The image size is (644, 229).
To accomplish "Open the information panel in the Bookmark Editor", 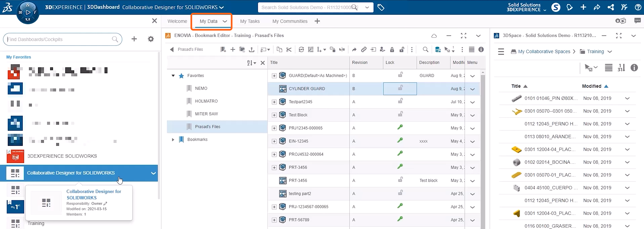I will (x=481, y=49).
